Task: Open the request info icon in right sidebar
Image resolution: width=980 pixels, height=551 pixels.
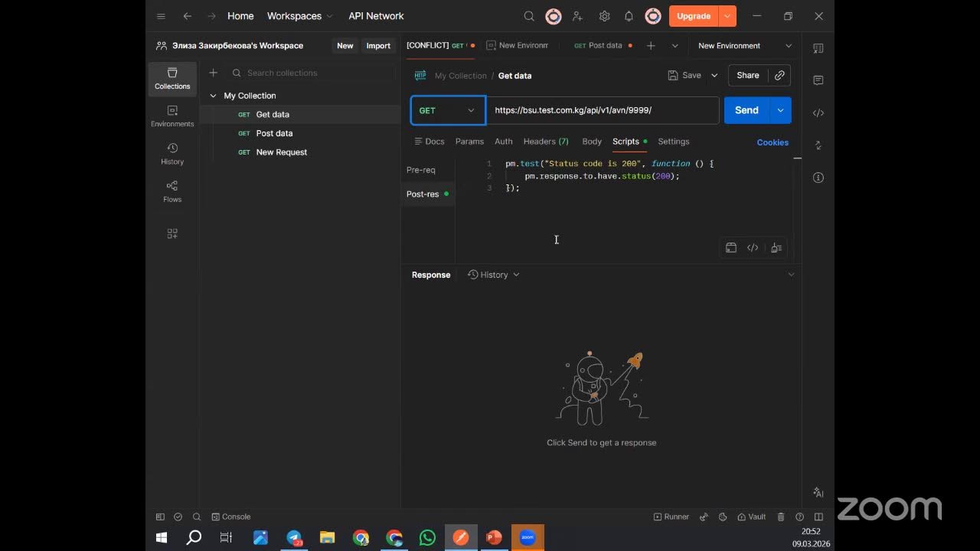Action: tap(818, 178)
